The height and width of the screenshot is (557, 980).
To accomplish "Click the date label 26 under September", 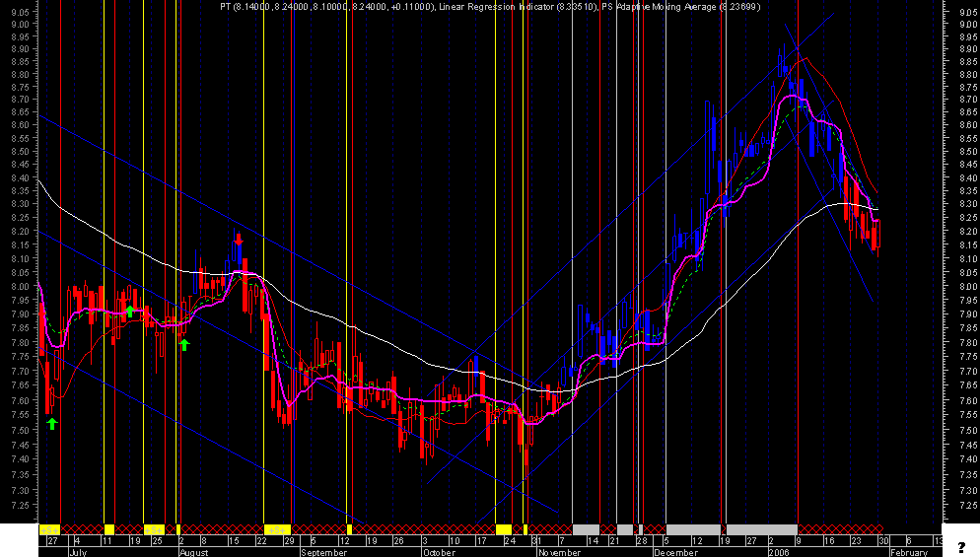I will [398, 541].
